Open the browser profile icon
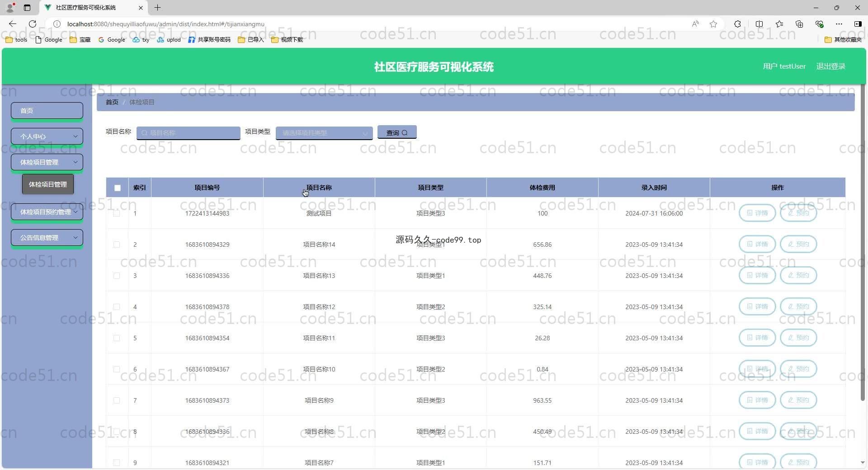Viewport: 868px width, 470px height. point(10,8)
